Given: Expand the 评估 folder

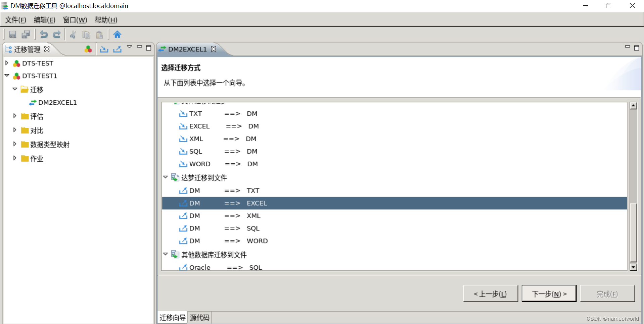Looking at the screenshot, I should click(15, 116).
